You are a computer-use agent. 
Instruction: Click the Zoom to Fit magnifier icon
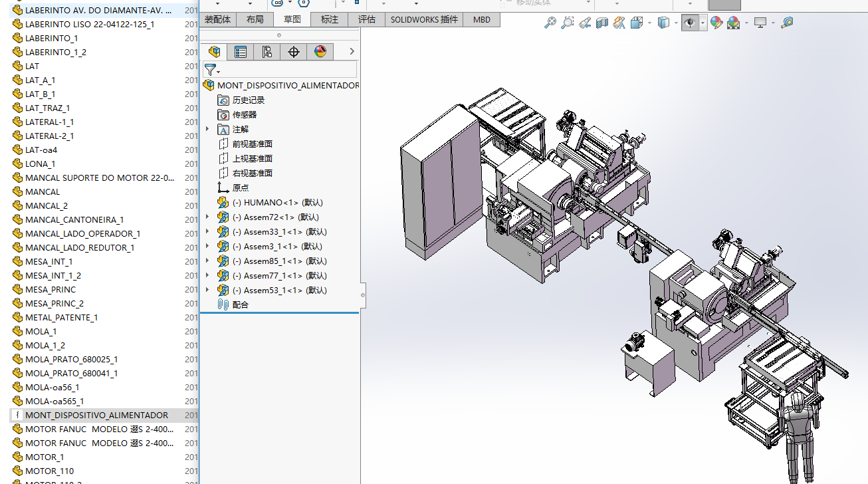[x=550, y=23]
